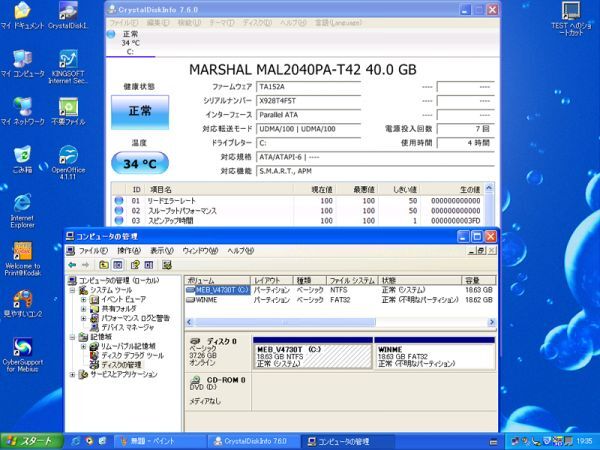Click Back arrow in コンピュータの管理 toolbar
The image size is (600, 450).
(x=72, y=265)
